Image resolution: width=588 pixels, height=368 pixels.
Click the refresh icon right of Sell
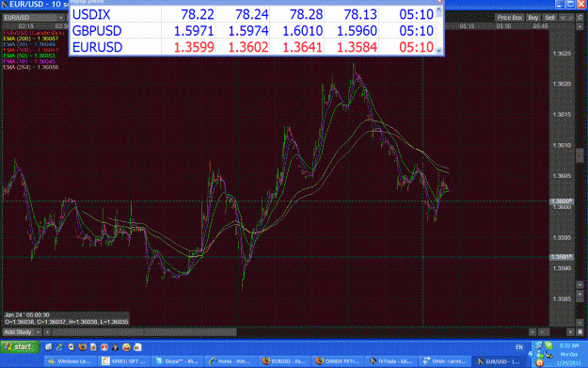(x=580, y=18)
